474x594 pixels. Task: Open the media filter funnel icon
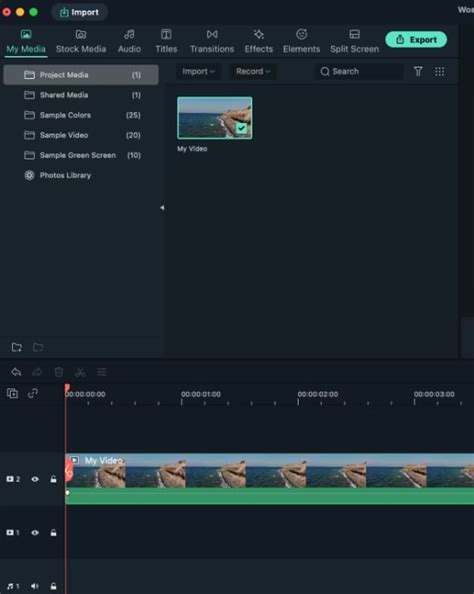(x=418, y=72)
